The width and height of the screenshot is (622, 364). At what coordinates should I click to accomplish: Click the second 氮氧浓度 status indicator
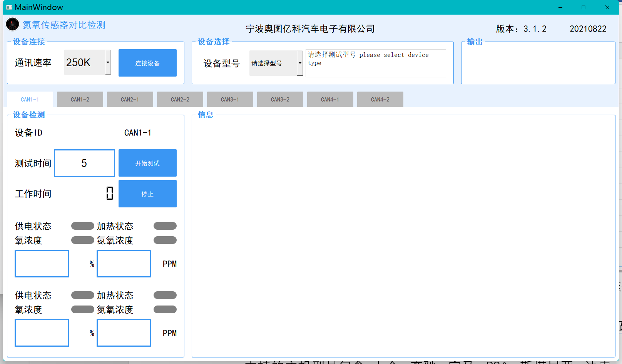(165, 309)
